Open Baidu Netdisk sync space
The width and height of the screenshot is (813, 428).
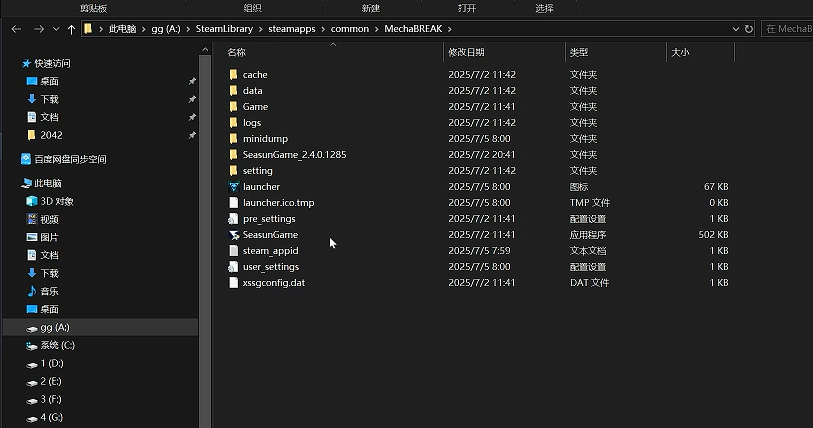(x=69, y=159)
